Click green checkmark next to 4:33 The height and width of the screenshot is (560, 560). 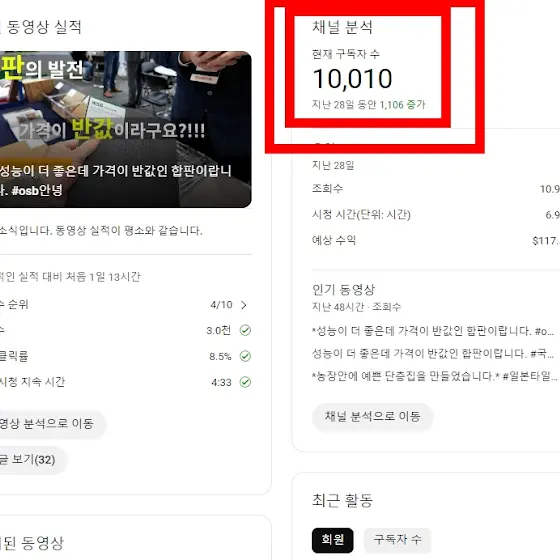coord(245,382)
